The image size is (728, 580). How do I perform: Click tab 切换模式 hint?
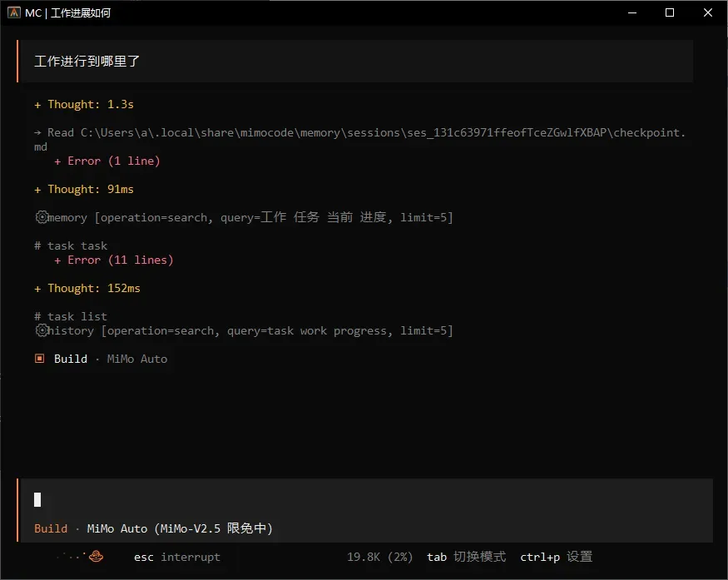[x=466, y=557]
